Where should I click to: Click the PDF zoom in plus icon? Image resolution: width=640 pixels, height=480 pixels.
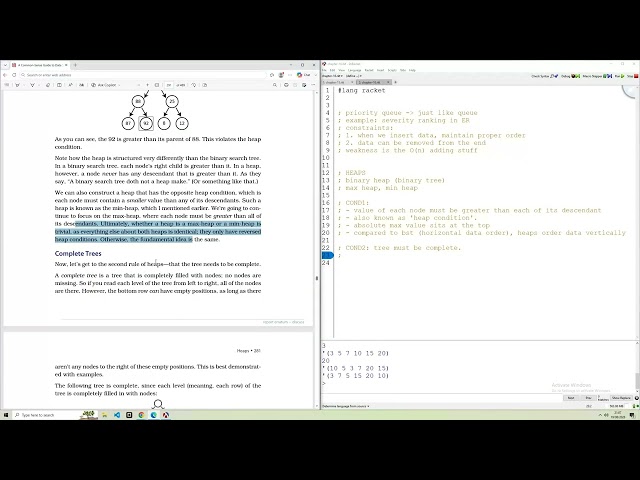[147, 85]
